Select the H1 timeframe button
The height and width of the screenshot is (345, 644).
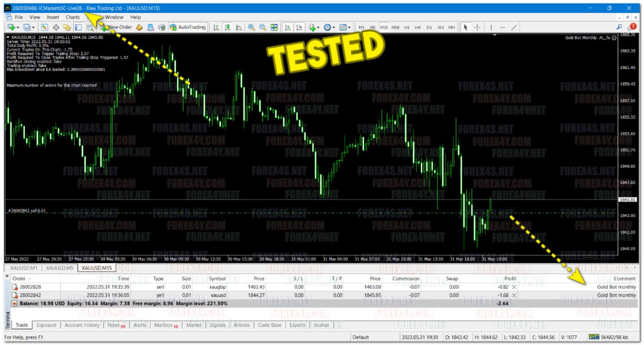point(407,28)
